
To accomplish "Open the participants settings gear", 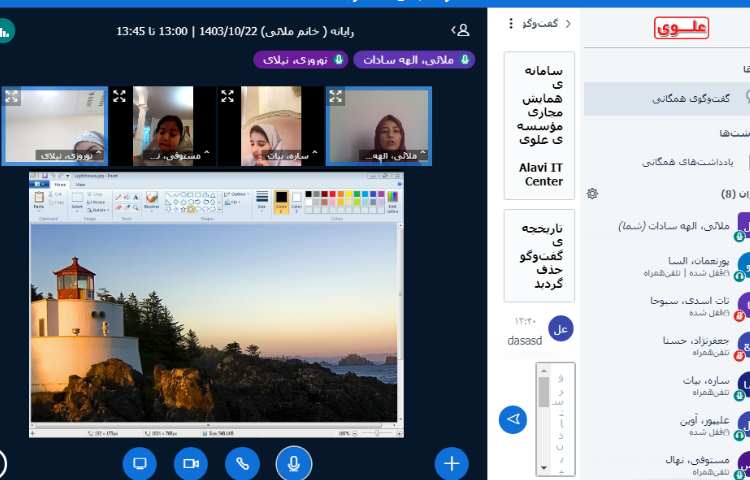I will 592,193.
